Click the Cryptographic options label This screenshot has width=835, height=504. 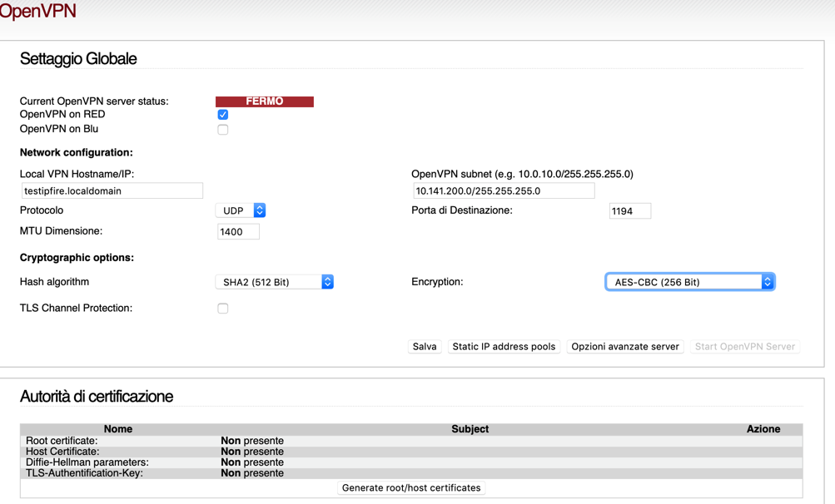(x=77, y=258)
